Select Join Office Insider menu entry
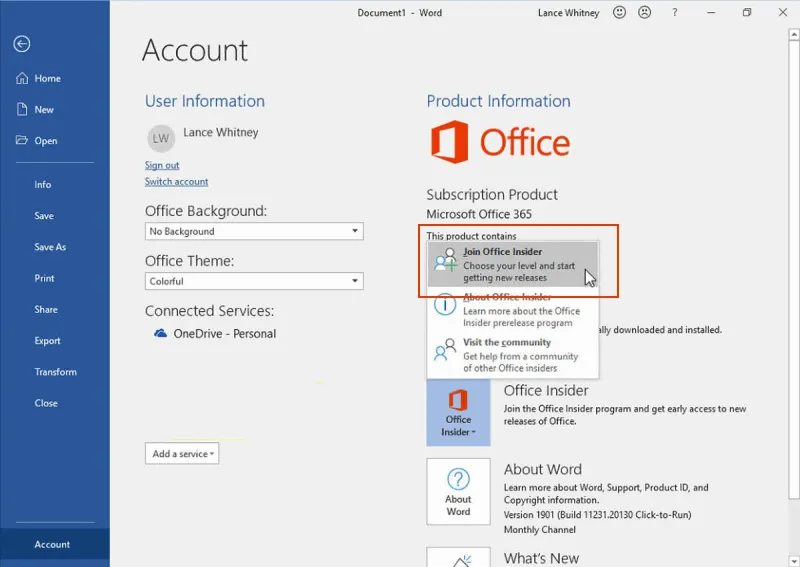The width and height of the screenshot is (800, 567). click(x=513, y=264)
